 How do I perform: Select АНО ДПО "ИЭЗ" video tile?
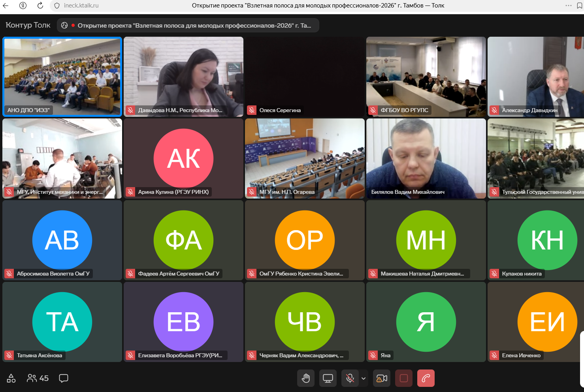point(62,77)
